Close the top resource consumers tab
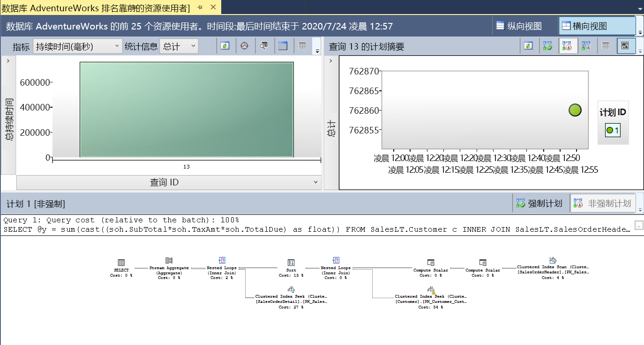The width and height of the screenshot is (644, 345). pyautogui.click(x=213, y=7)
